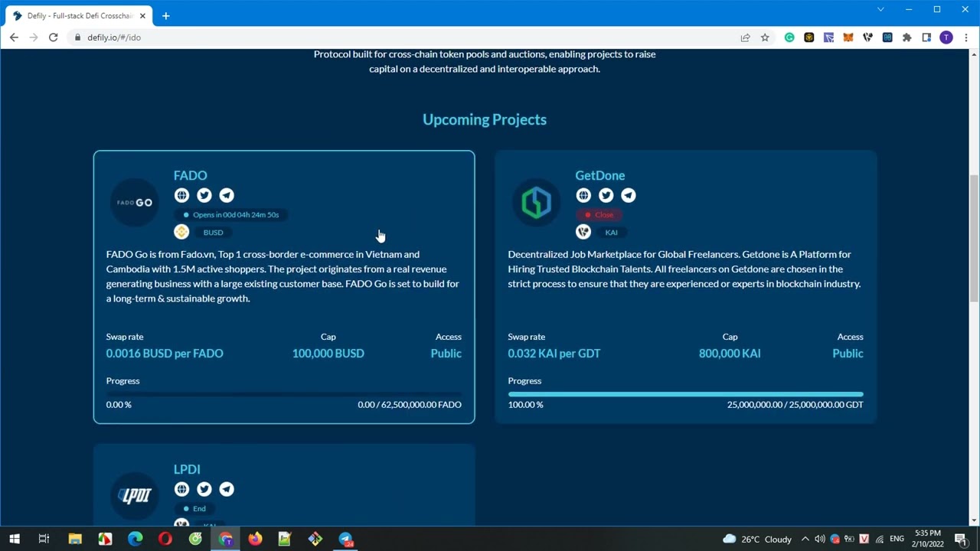Click the End status badge on LPDI
The height and width of the screenshot is (551, 980).
click(x=194, y=508)
